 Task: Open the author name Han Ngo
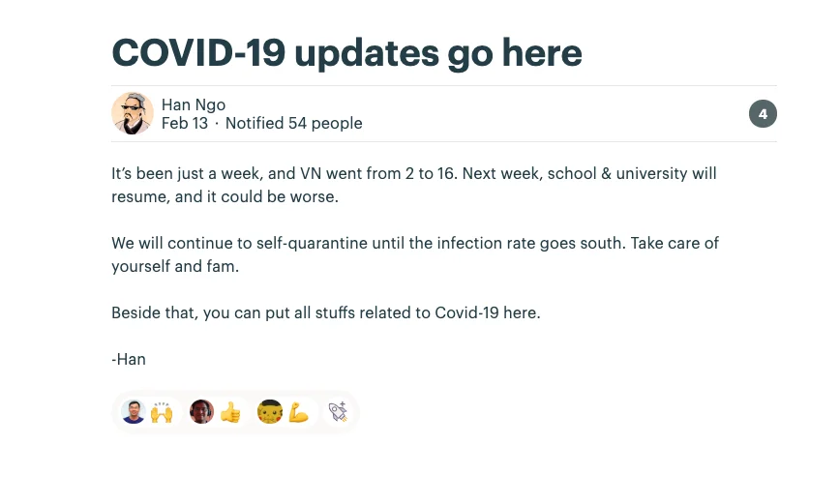coord(194,104)
